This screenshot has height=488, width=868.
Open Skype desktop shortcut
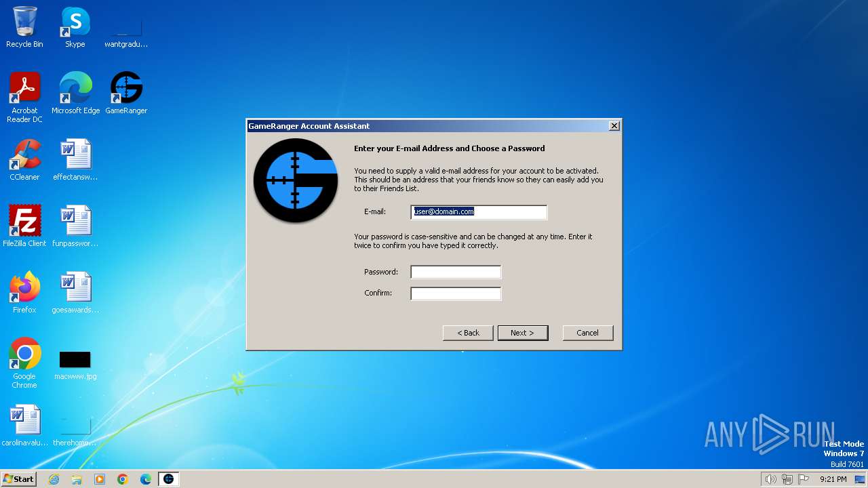click(75, 27)
